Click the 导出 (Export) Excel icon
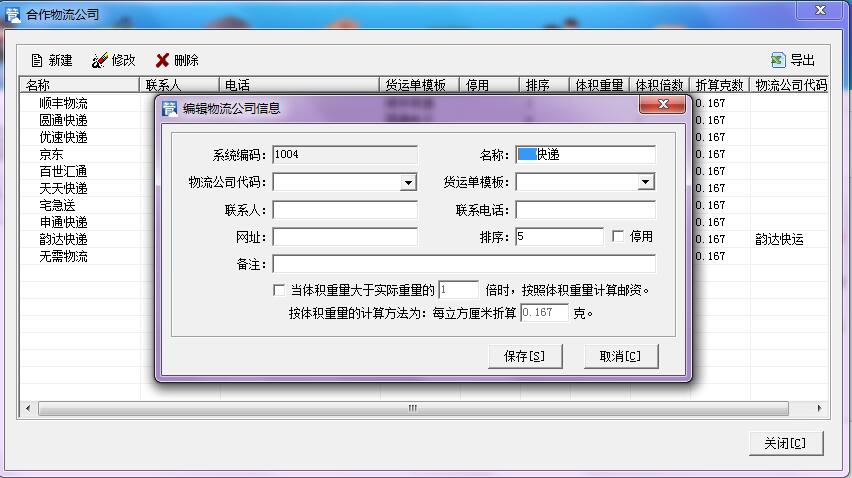Image resolution: width=852 pixels, height=478 pixels. coord(777,60)
